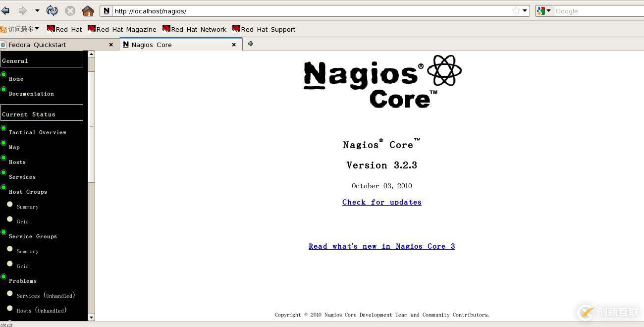644x327 pixels.
Task: Click the Red Hat Support bookmark icon
Action: point(237,29)
